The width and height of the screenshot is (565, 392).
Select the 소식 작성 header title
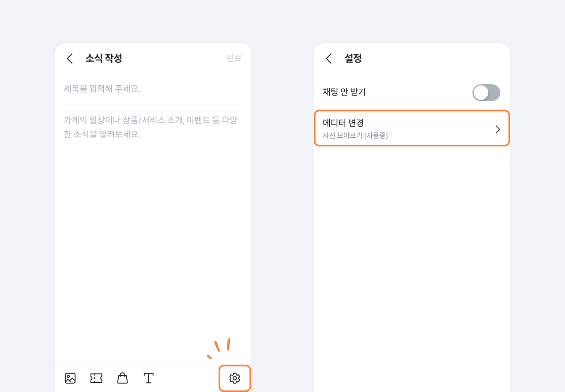coord(104,58)
